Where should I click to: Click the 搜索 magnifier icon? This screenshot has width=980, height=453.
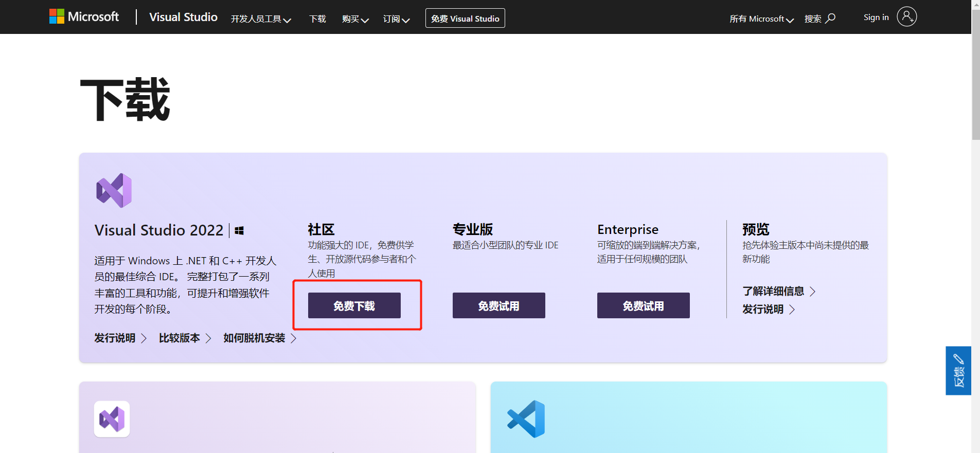[830, 19]
